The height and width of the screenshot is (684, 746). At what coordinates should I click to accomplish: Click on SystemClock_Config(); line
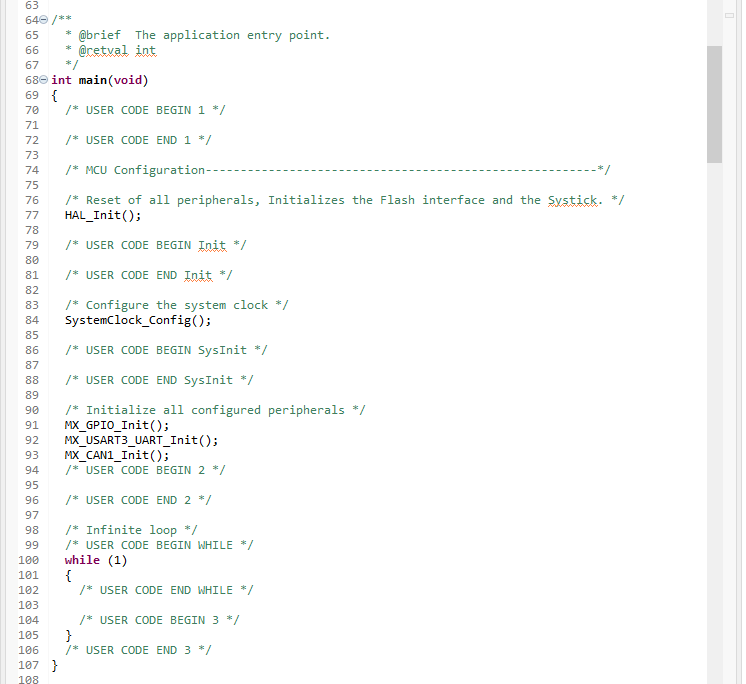138,320
